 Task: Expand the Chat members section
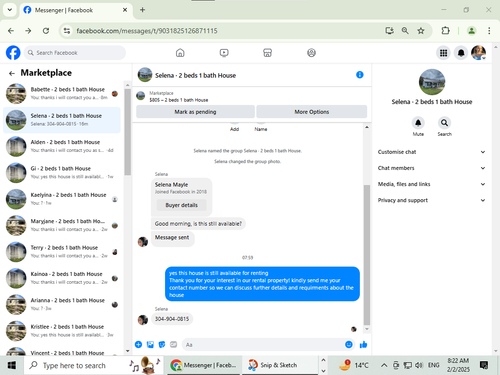(431, 168)
